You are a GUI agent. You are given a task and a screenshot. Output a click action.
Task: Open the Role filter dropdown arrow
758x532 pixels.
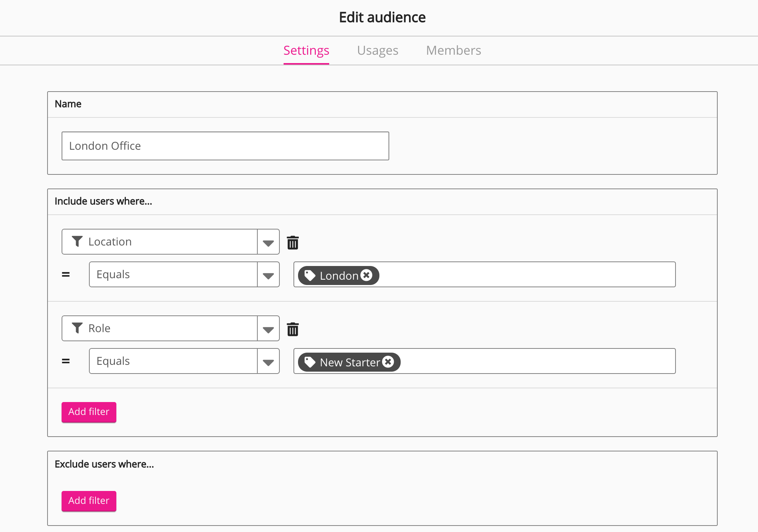268,329
